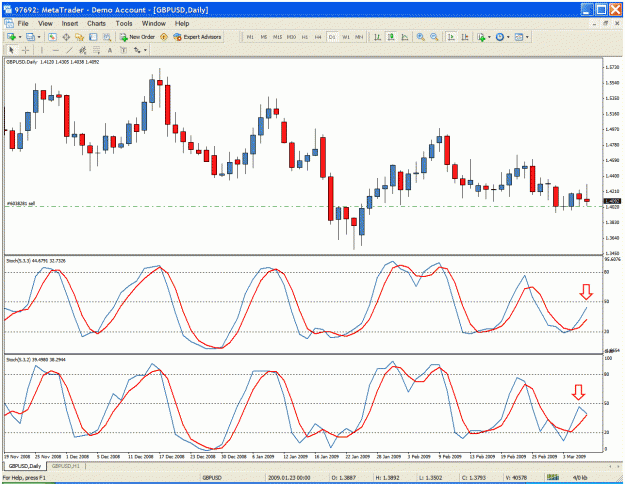Switch to M5 timeframe
Screen dimensions: 625x484
tap(263, 37)
